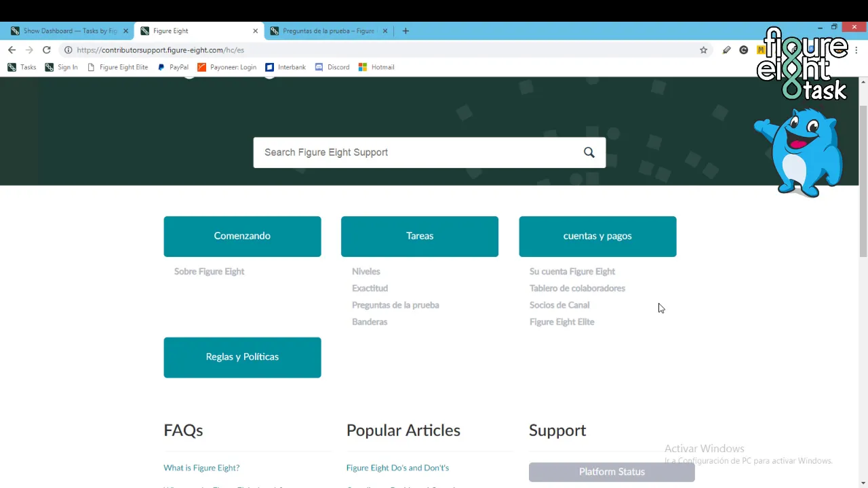The width and height of the screenshot is (868, 488).
Task: Open the highlighter pen extension
Action: (726, 50)
